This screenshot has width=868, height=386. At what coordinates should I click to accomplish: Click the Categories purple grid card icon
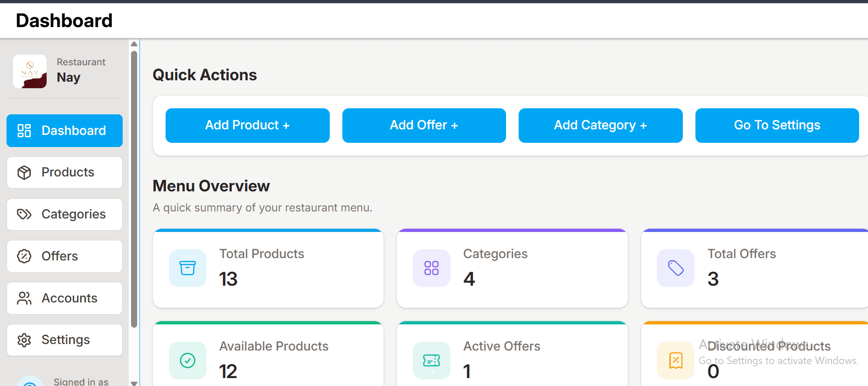(x=431, y=268)
